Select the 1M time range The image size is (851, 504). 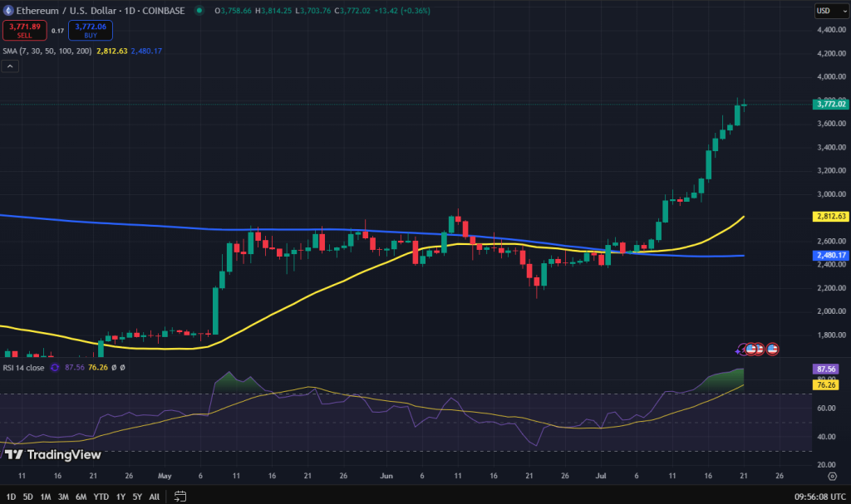(46, 497)
